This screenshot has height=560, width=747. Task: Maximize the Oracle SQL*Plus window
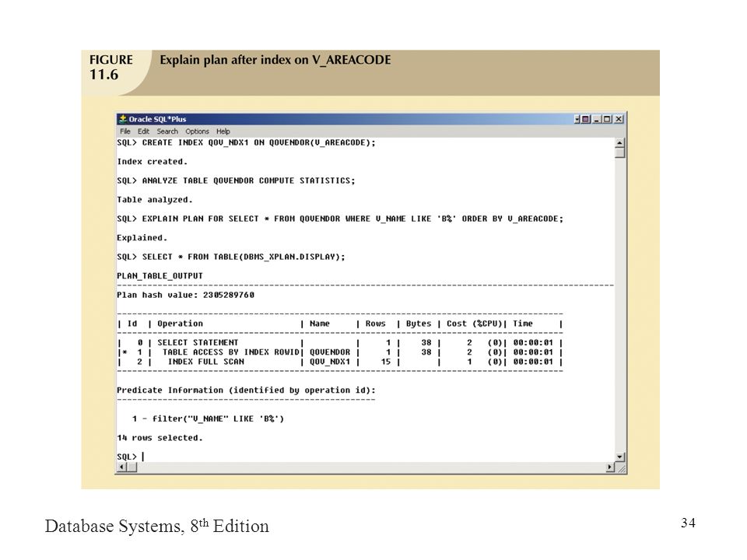pyautogui.click(x=607, y=119)
